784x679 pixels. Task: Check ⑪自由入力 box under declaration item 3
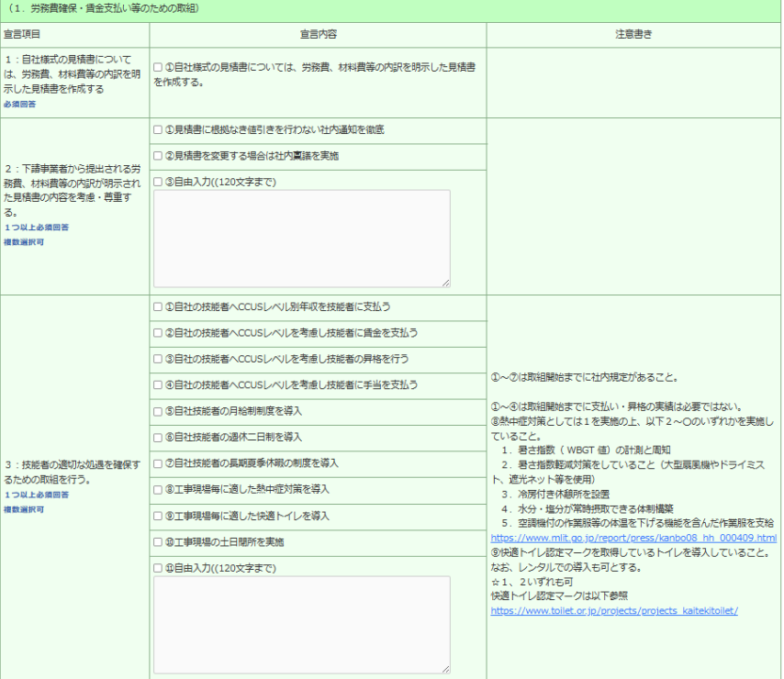[159, 568]
